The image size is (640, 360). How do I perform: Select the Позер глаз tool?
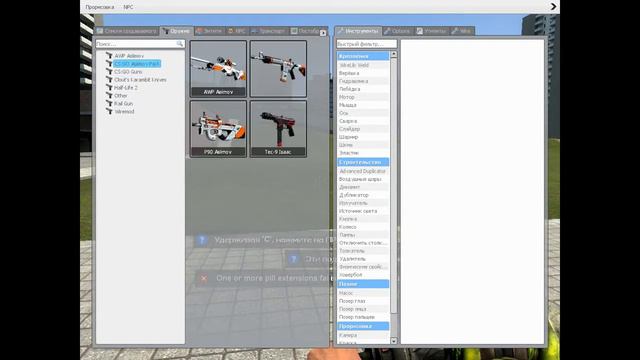point(363,301)
